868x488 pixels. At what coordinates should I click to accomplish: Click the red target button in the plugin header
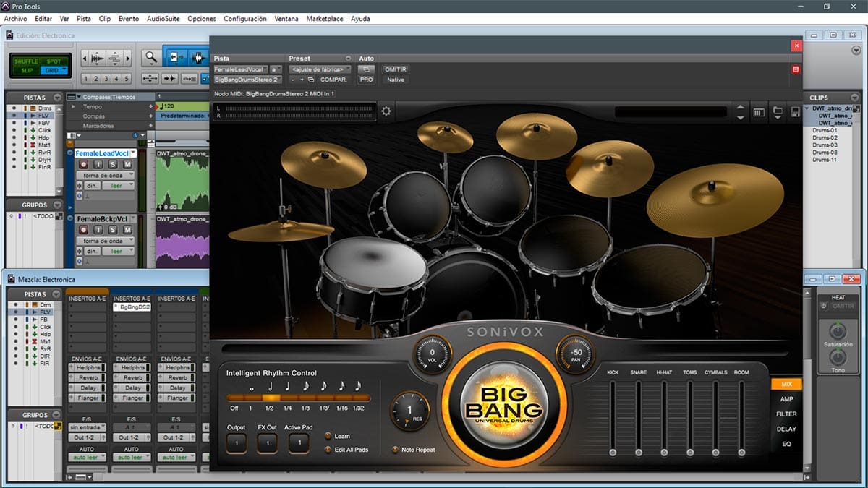(x=796, y=69)
